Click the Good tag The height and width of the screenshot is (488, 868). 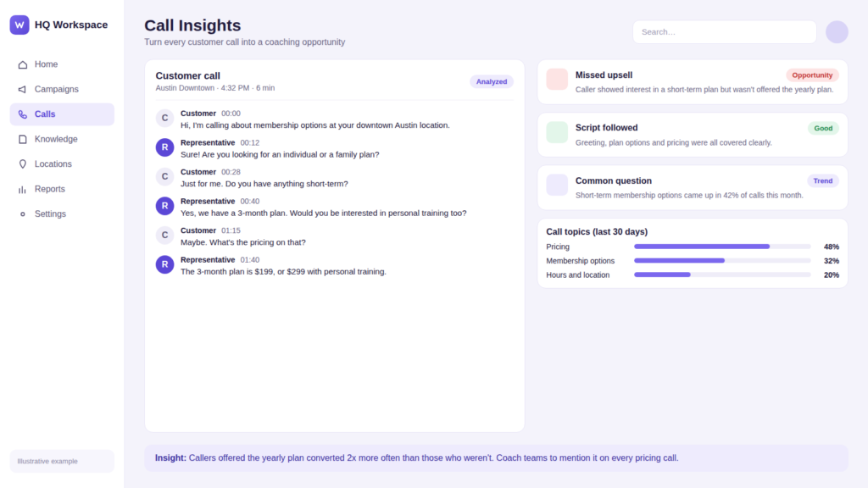pos(823,129)
